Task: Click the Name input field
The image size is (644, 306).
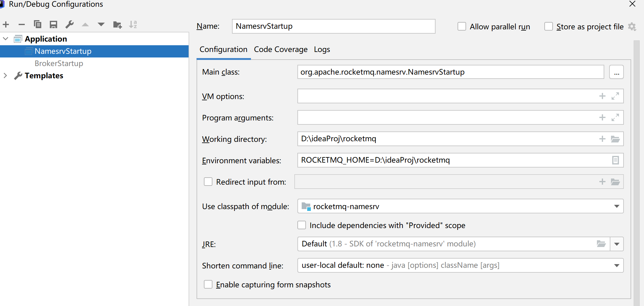Action: [333, 26]
